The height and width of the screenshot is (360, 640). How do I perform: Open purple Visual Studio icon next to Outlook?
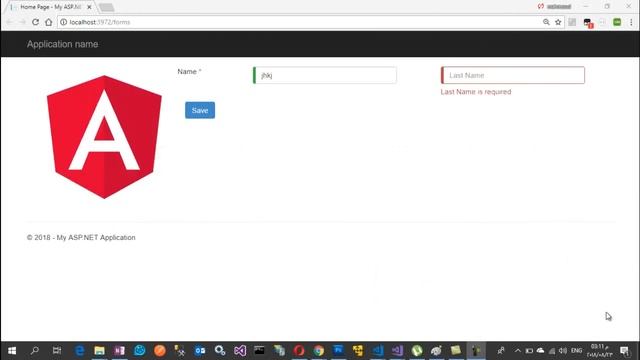point(240,351)
